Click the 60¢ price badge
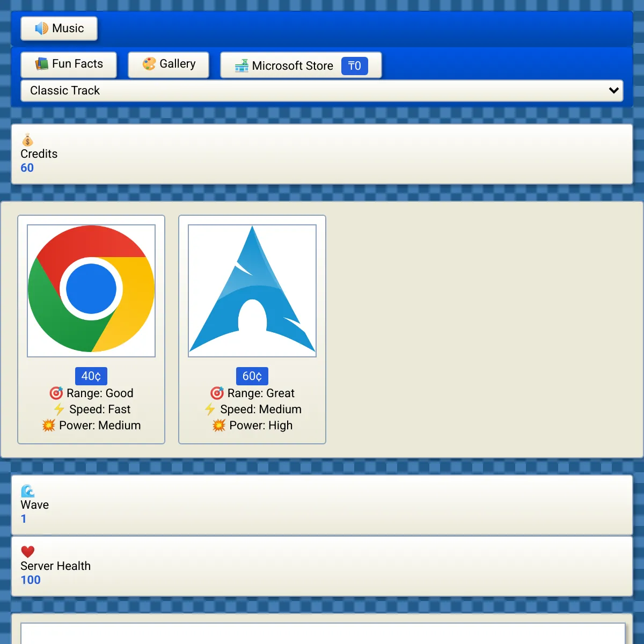 coord(252,376)
